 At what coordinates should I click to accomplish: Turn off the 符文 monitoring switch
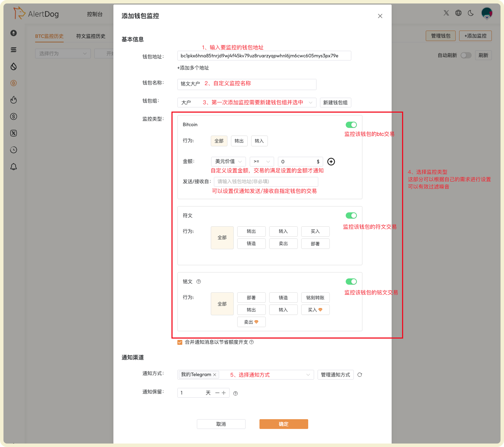pos(351,216)
